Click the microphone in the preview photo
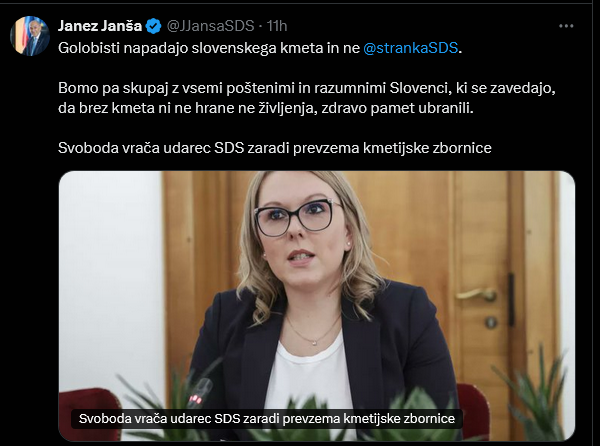Viewport: 600px width, 446px height. [199, 393]
